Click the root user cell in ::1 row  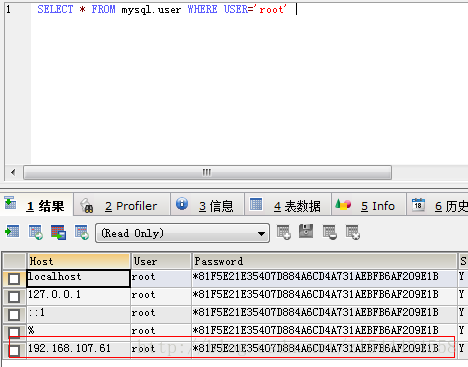[161, 314]
